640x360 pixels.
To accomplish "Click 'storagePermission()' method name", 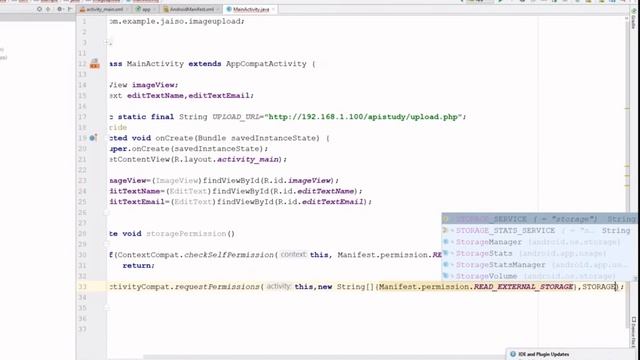I will coord(190,233).
